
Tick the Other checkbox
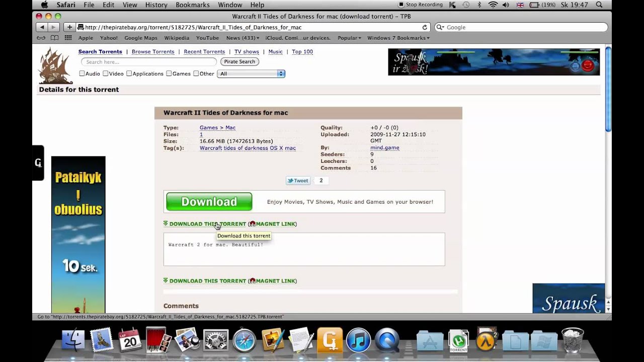[x=196, y=73]
